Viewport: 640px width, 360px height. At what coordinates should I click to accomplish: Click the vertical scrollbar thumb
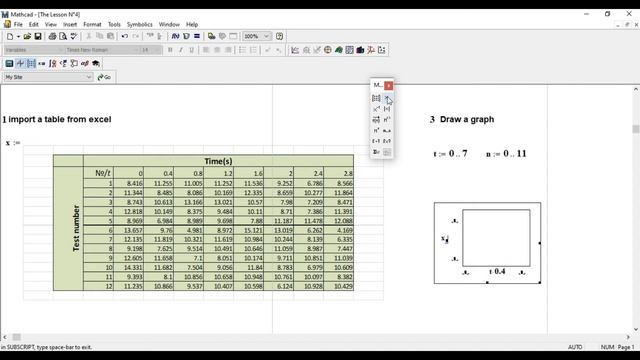(x=636, y=129)
